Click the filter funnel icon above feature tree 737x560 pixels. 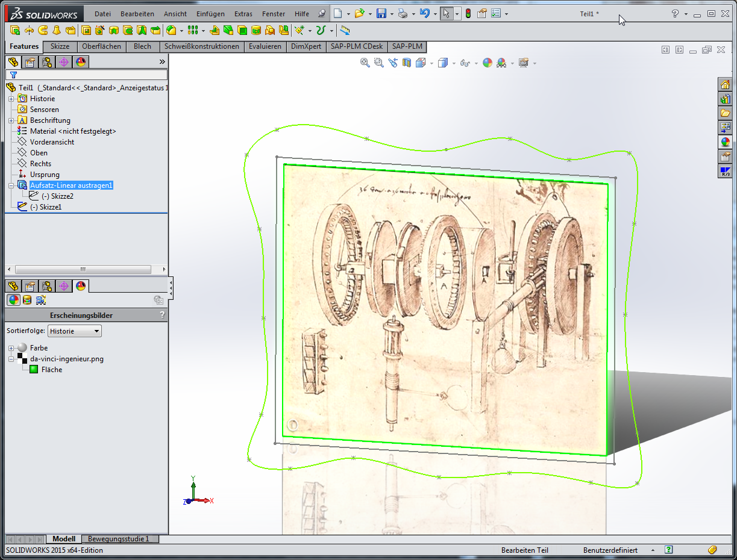coord(13,75)
